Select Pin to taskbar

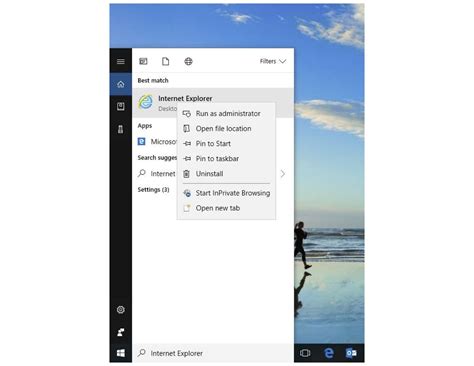point(227,159)
